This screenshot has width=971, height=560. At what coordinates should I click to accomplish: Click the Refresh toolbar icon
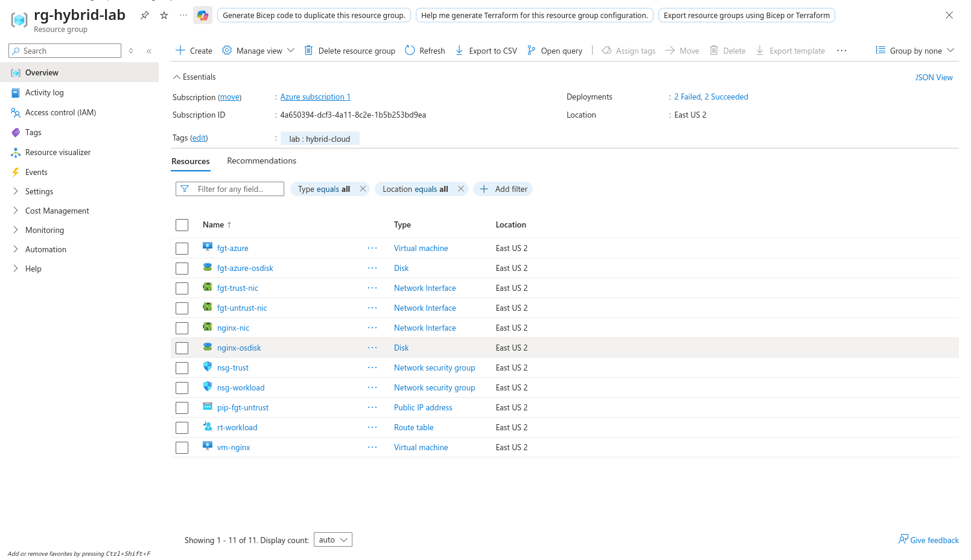tap(410, 51)
